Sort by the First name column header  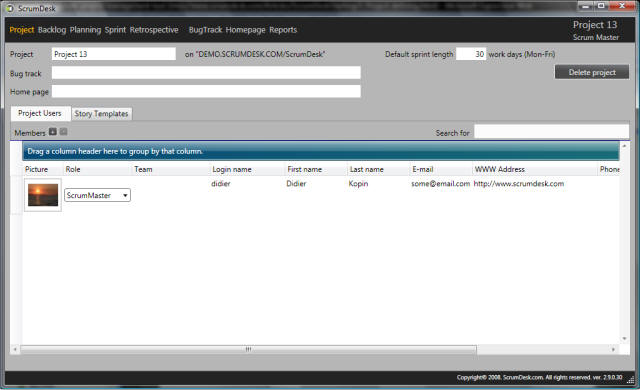[x=316, y=169]
